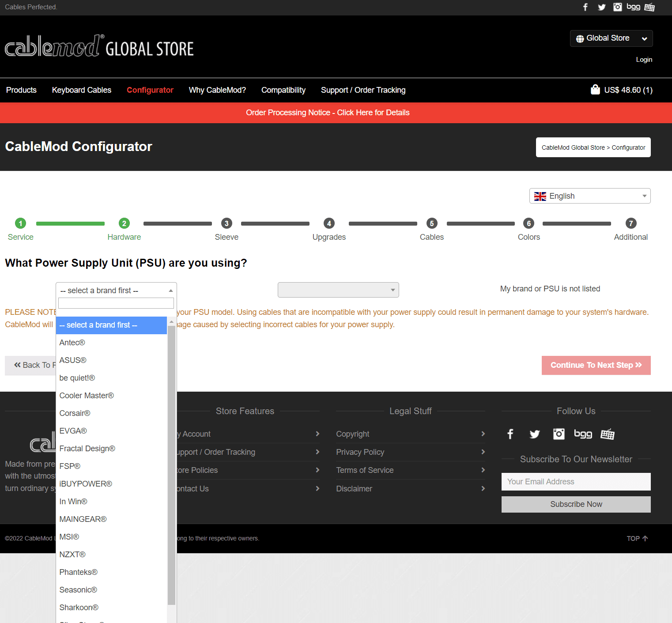Open Why CableMod? menu
The height and width of the screenshot is (623, 672).
pyautogui.click(x=217, y=90)
